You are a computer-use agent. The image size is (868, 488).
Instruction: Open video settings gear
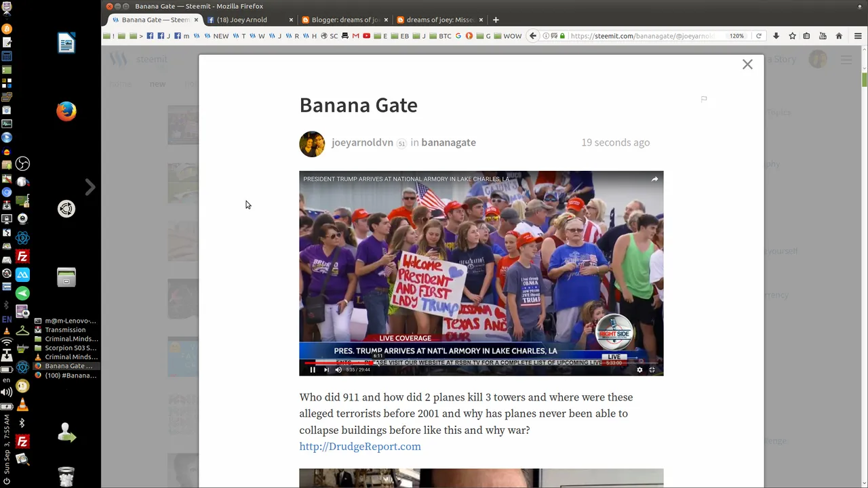tap(639, 370)
